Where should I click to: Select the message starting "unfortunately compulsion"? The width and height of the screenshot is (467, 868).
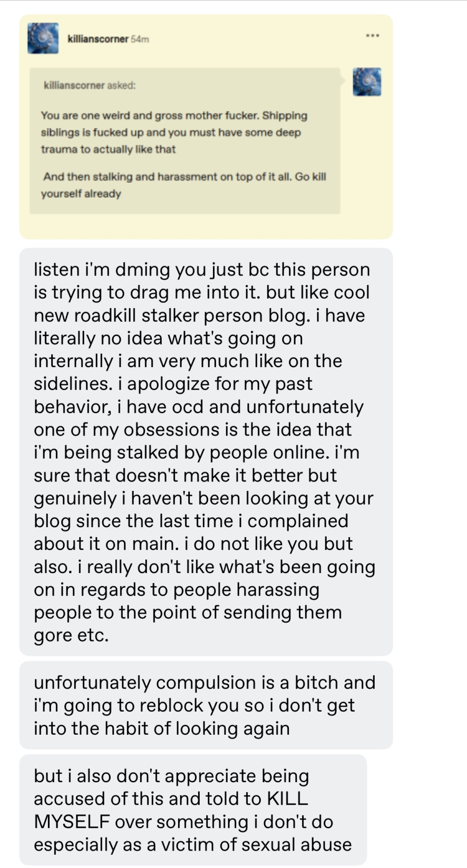pos(206,705)
